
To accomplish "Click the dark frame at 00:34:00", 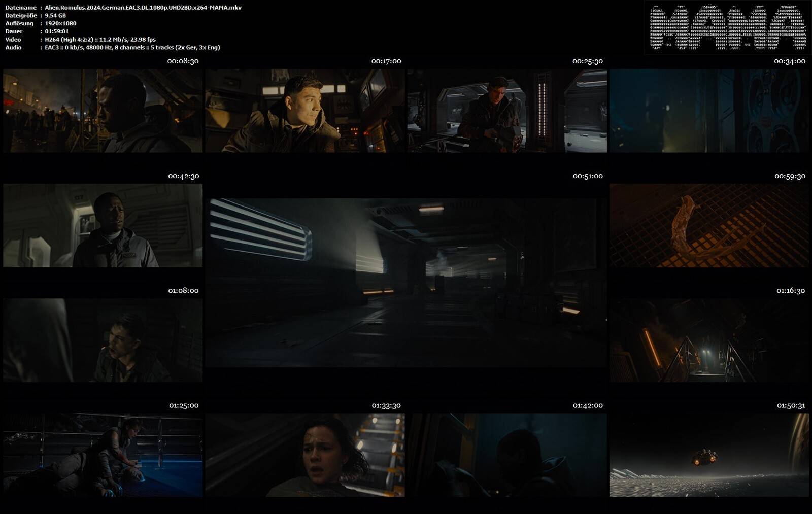I will coord(709,111).
